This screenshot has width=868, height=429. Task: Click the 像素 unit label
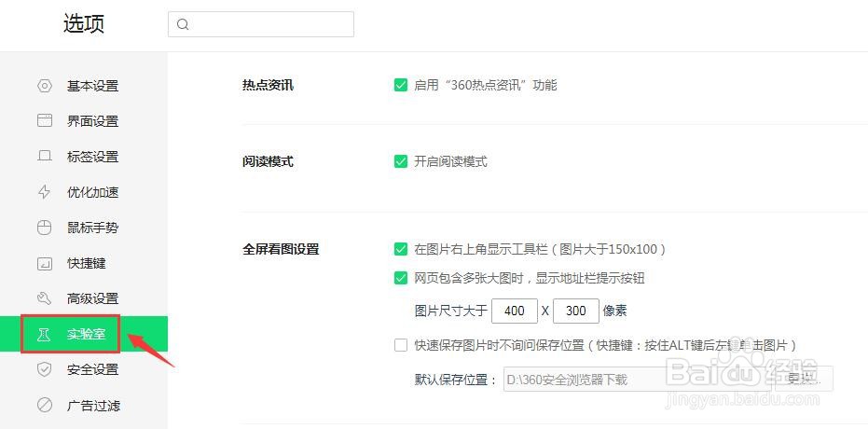tap(614, 311)
